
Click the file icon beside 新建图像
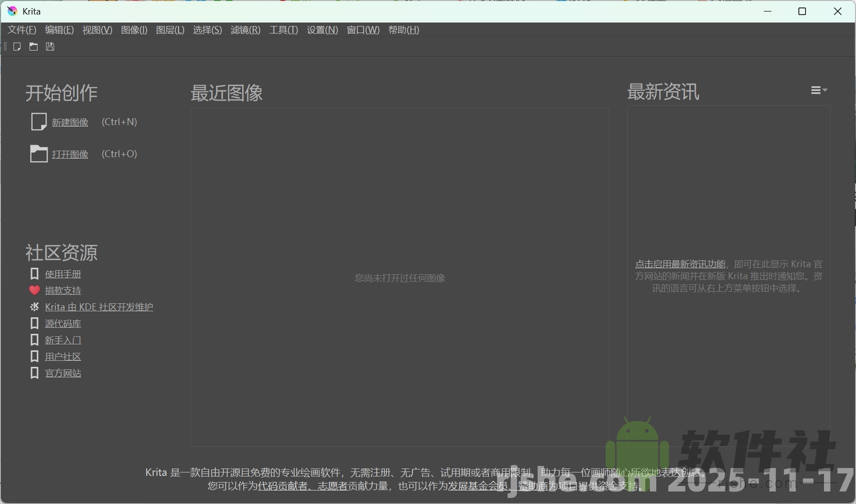click(39, 122)
